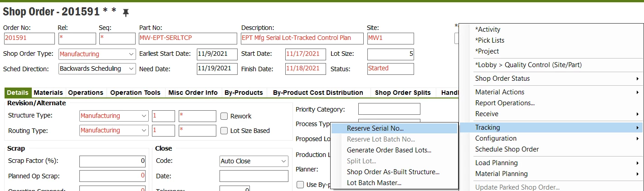Select Reserve Serial No... menu entry

tap(375, 128)
